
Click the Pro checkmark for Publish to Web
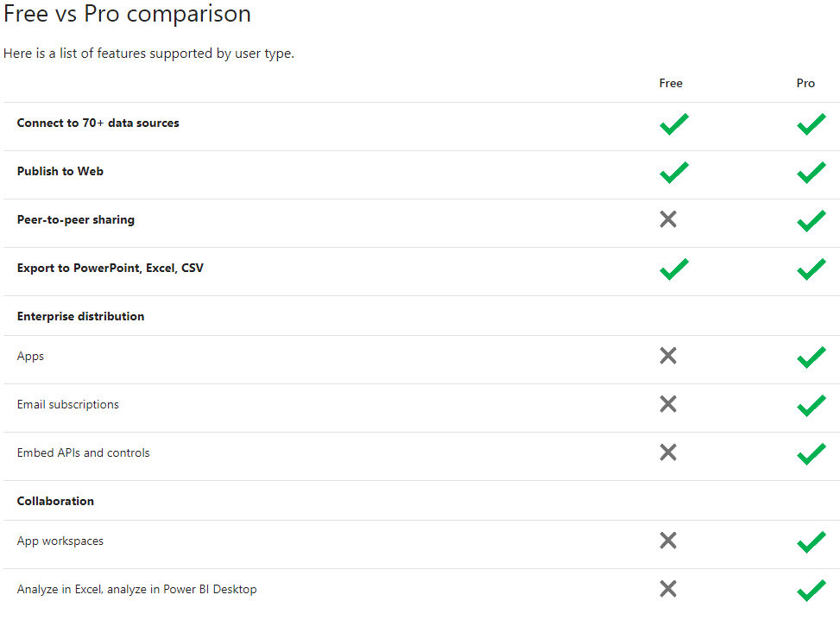pos(811,173)
